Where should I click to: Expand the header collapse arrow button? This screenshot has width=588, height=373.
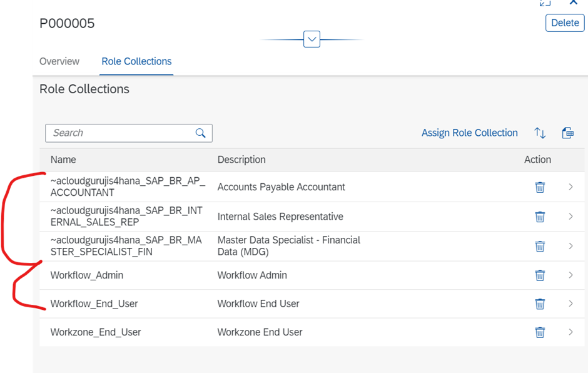coord(312,39)
